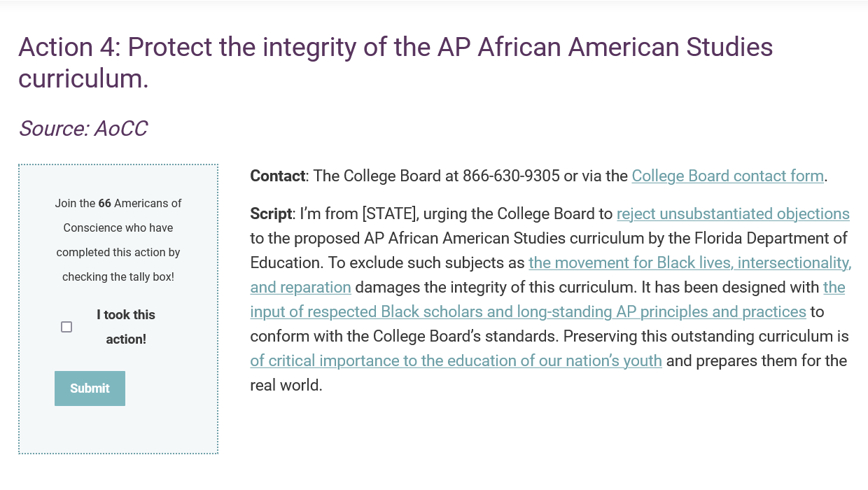The height and width of the screenshot is (490, 868).
Task: Open "the movement for Black lives, intersectionality" link
Action: (690, 262)
